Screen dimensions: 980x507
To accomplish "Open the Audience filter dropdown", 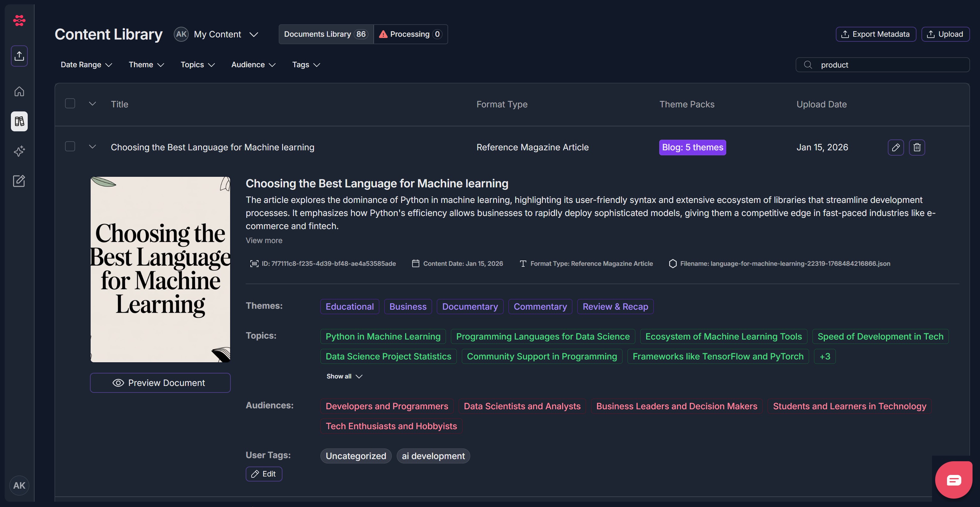I will click(x=253, y=65).
